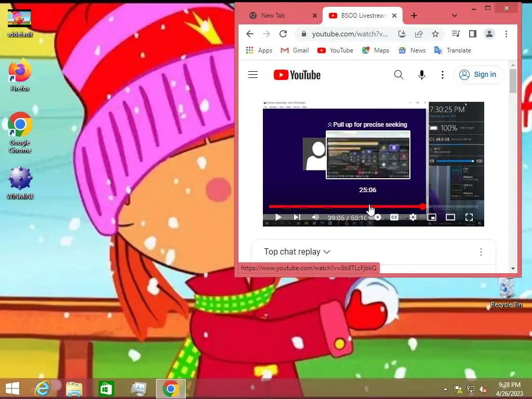532x399 pixels.
Task: Open video player settings gear
Action: 413,217
